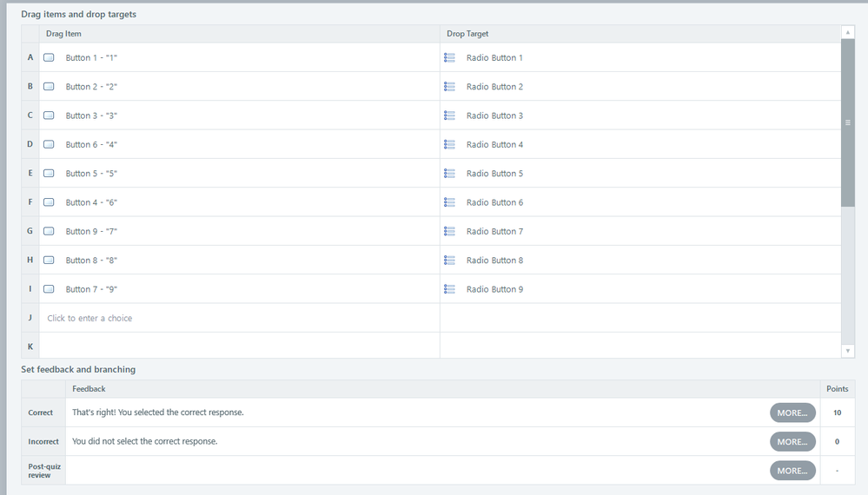Click the list icon beside Radio Button 5
This screenshot has height=495, width=868.
click(x=449, y=174)
